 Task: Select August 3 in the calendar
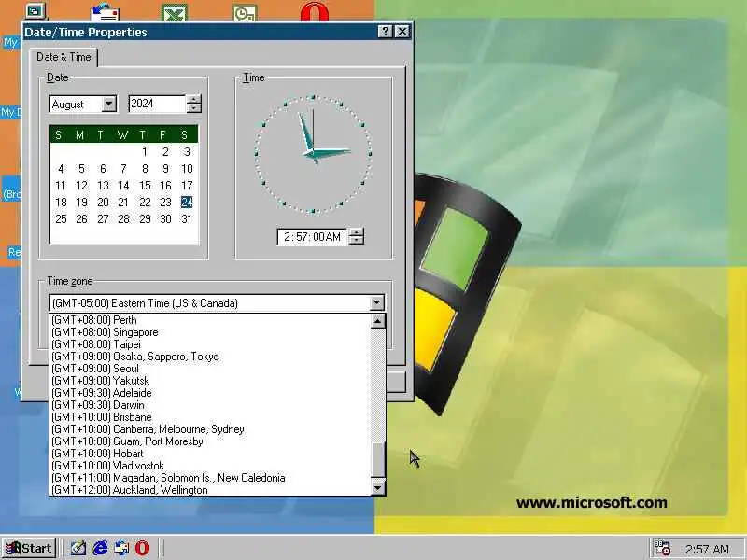187,152
